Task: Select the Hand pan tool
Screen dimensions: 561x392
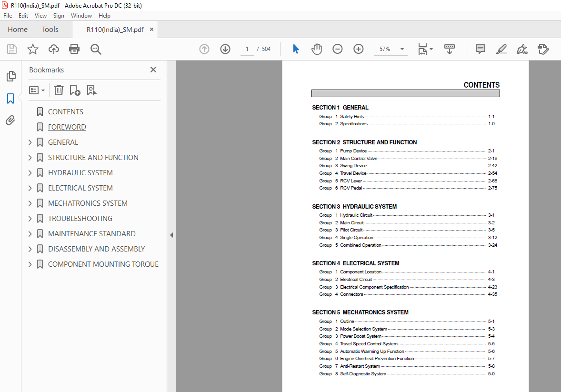Action: [x=317, y=49]
